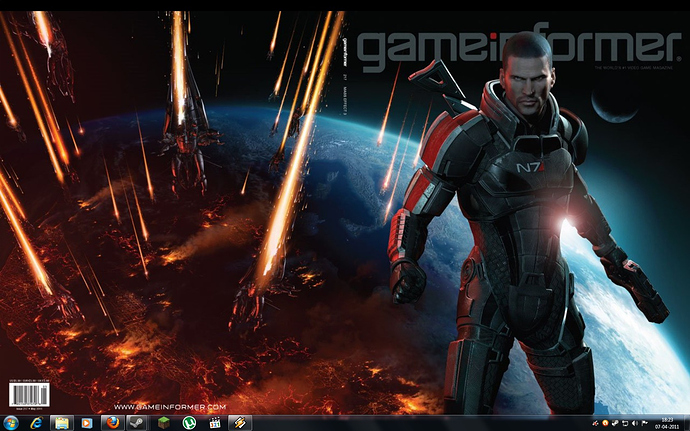Image resolution: width=690 pixels, height=431 pixels.
Task: Open Winamp lightning bolt icon
Action: [x=238, y=422]
